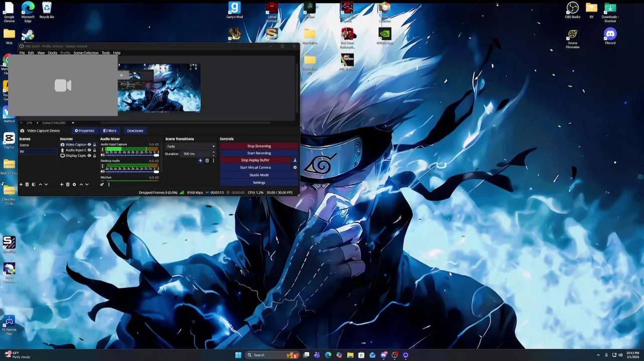Open Discord desktop shortcut

coord(610,36)
